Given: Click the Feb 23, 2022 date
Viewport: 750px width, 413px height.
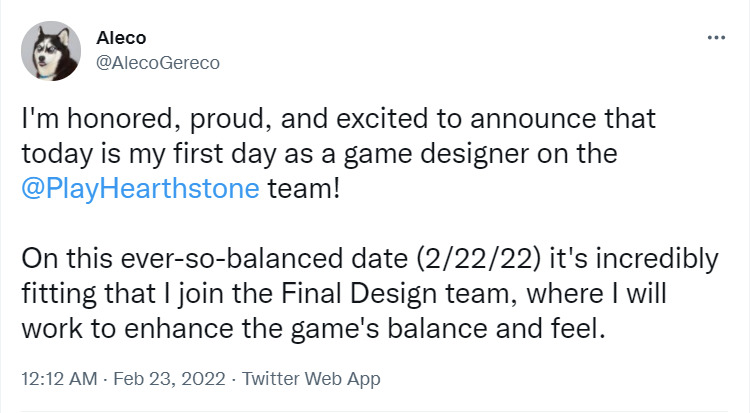Looking at the screenshot, I should (169, 379).
